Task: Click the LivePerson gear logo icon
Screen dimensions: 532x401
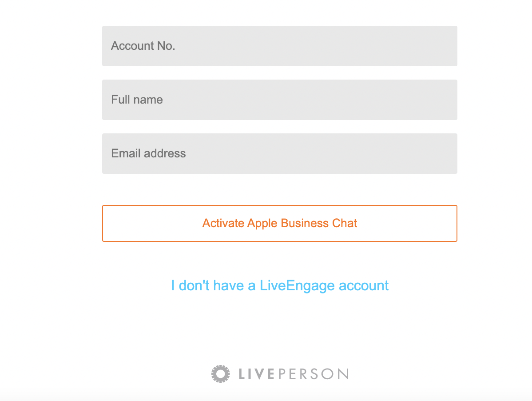Action: click(x=221, y=374)
